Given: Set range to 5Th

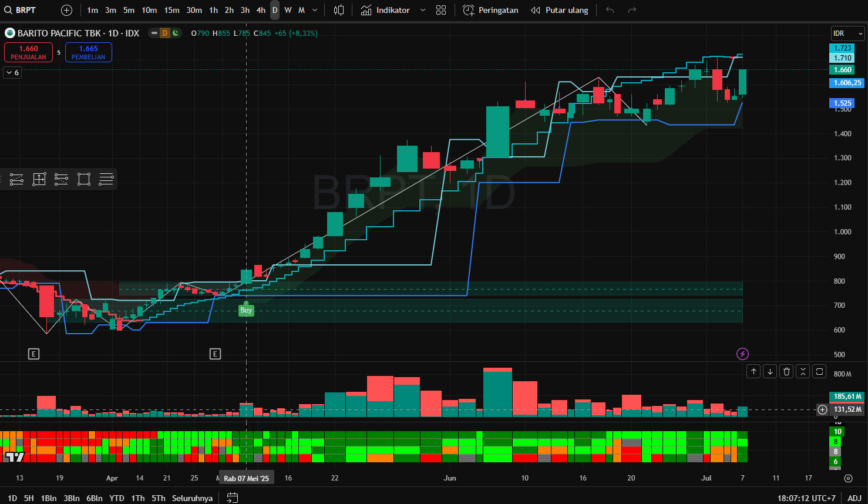Looking at the screenshot, I should click(159, 498).
